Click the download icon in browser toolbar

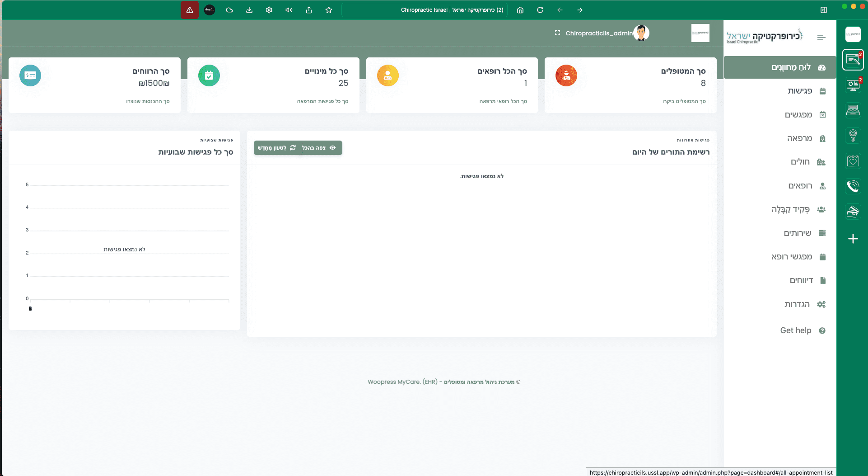[249, 10]
